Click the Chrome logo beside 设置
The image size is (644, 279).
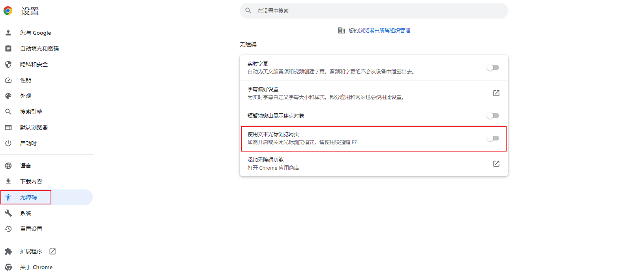(x=8, y=11)
